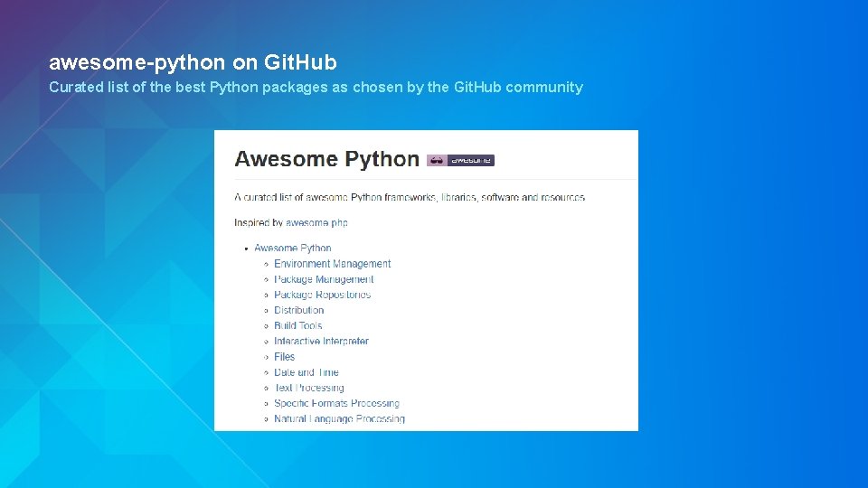Open the Files section link
The width and height of the screenshot is (868, 488).
[285, 356]
